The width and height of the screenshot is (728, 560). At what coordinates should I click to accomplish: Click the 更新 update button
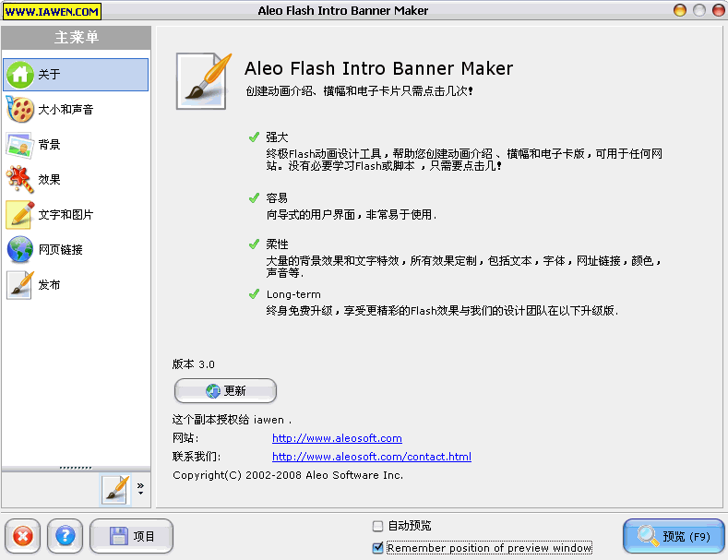pyautogui.click(x=225, y=391)
